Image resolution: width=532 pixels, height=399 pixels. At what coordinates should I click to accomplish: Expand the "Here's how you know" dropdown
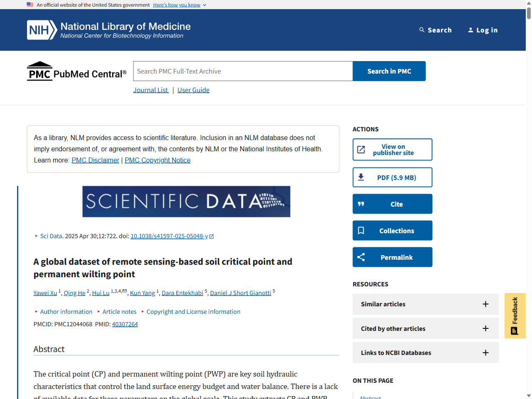(180, 5)
